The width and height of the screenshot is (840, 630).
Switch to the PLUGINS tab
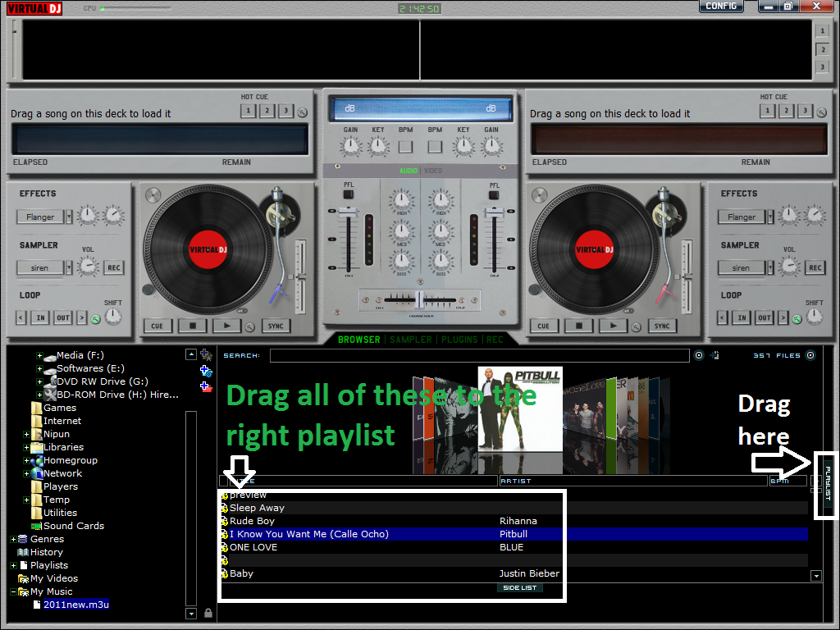(459, 340)
